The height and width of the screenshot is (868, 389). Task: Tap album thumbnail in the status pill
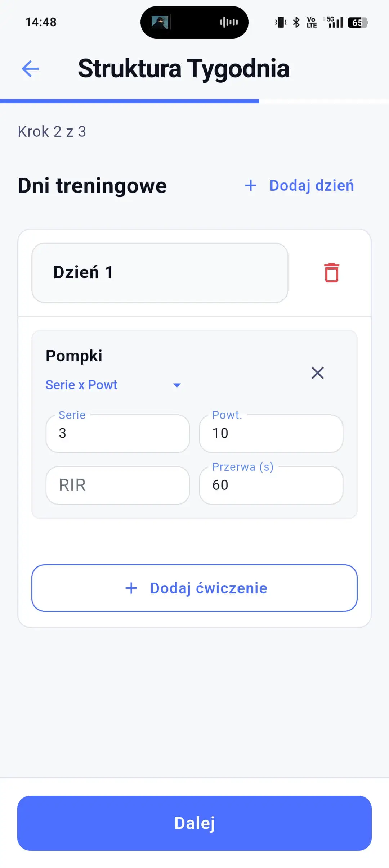point(160,22)
